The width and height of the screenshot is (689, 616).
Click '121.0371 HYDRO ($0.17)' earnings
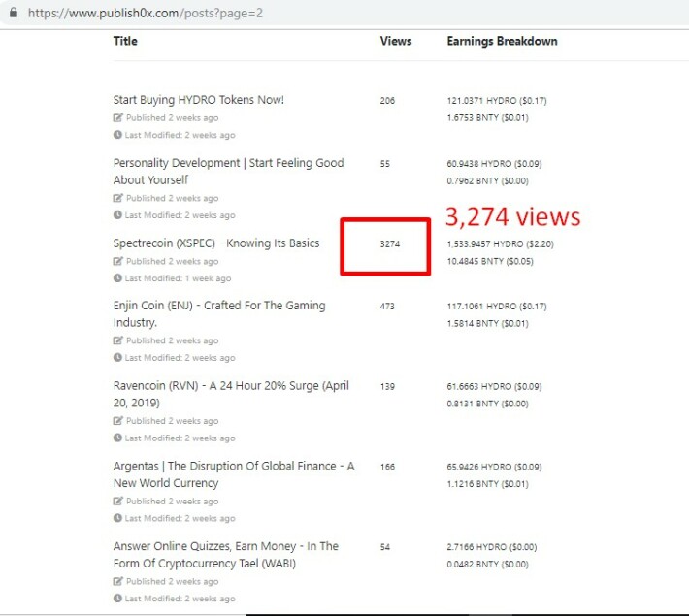point(497,101)
